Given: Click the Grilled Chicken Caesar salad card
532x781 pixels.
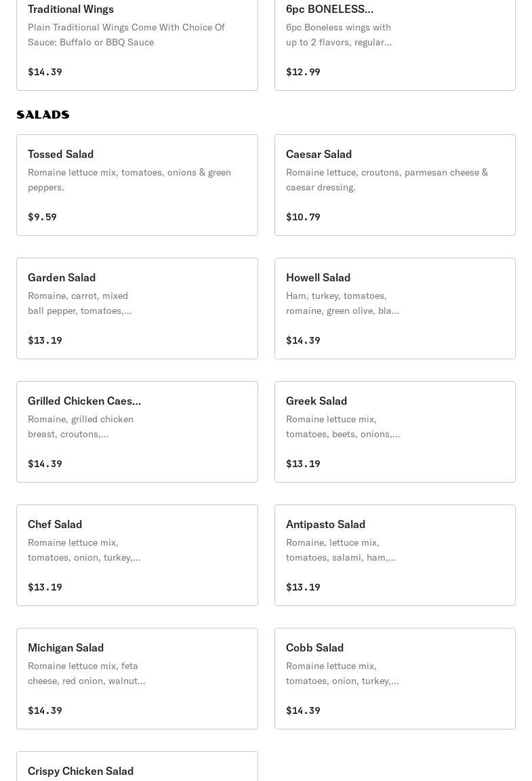Looking at the screenshot, I should coord(137,432).
